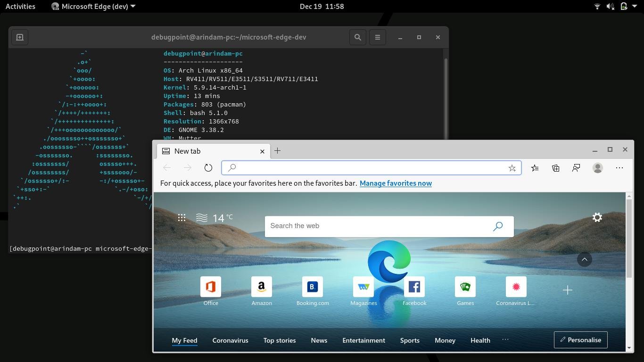Open Collections in Edge toolbar
This screenshot has height=362, width=644.
point(555,168)
